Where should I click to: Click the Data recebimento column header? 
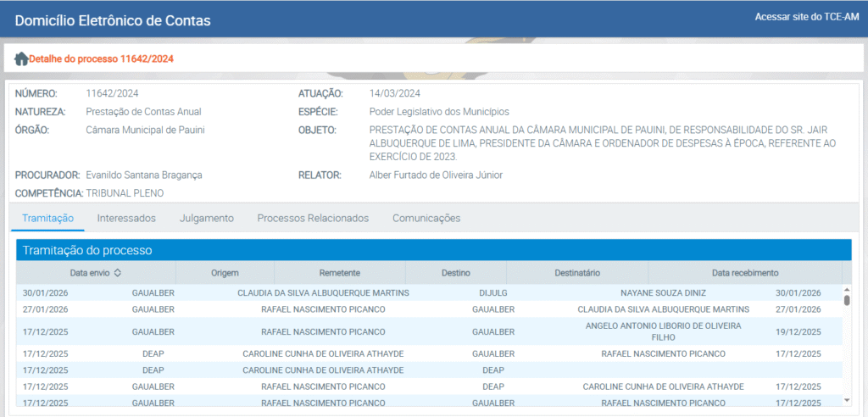[x=744, y=273]
